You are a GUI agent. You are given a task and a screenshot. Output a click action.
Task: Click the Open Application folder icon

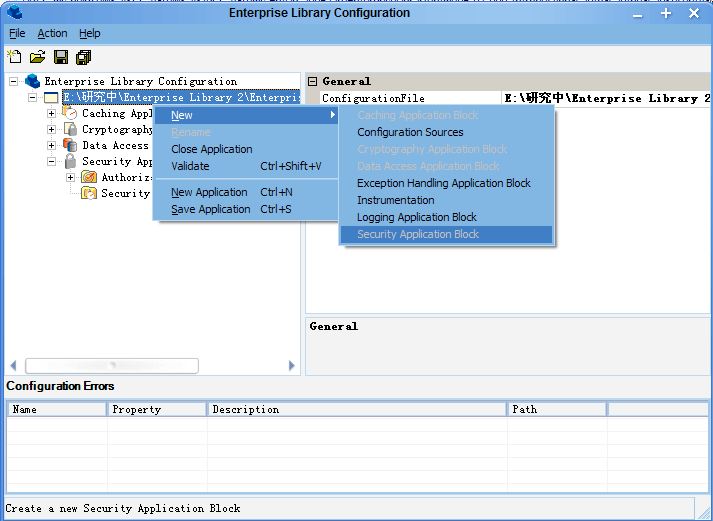tap(38, 57)
